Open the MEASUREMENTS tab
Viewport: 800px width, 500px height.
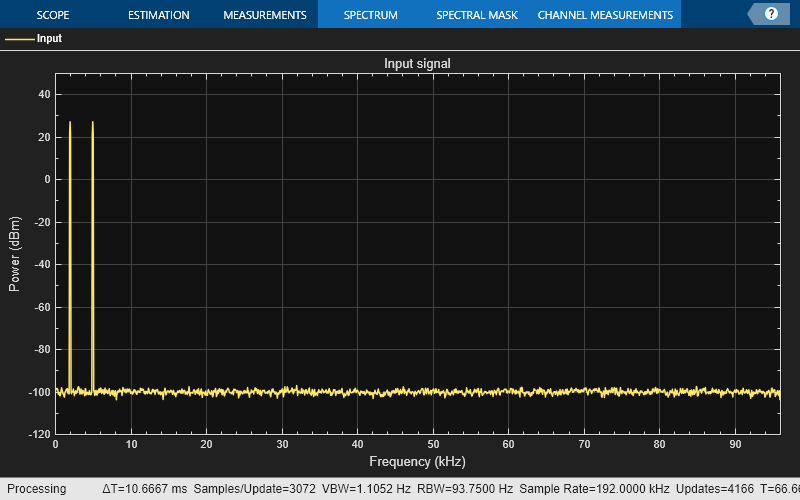(265, 15)
